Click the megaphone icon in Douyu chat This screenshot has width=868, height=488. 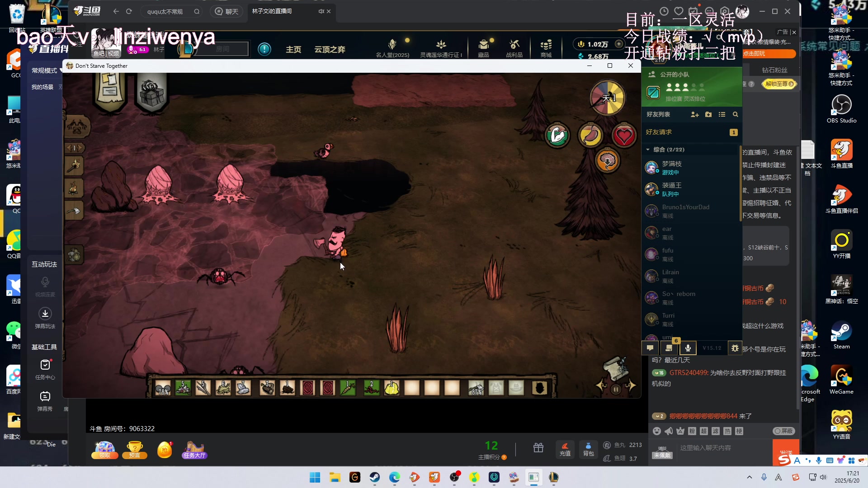(669, 431)
